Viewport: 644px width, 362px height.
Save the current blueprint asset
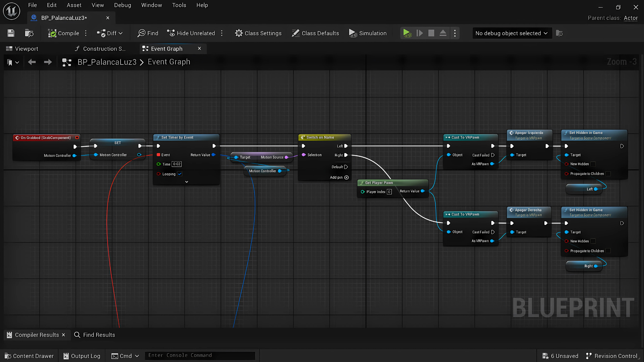point(11,33)
